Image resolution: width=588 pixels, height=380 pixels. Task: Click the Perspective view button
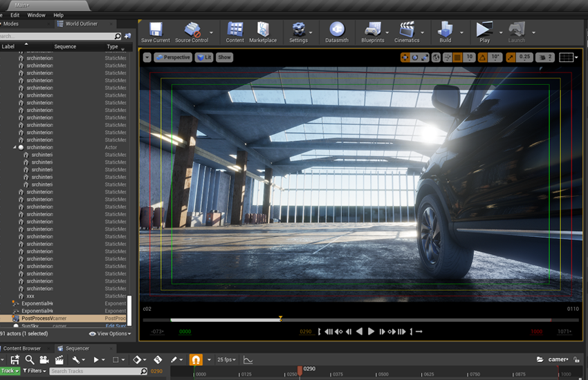(x=173, y=57)
